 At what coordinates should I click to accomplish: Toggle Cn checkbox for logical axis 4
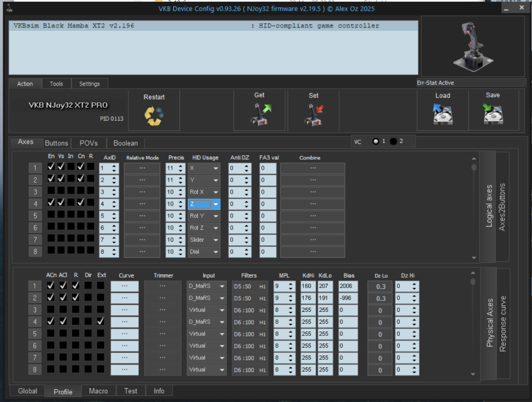click(x=81, y=202)
